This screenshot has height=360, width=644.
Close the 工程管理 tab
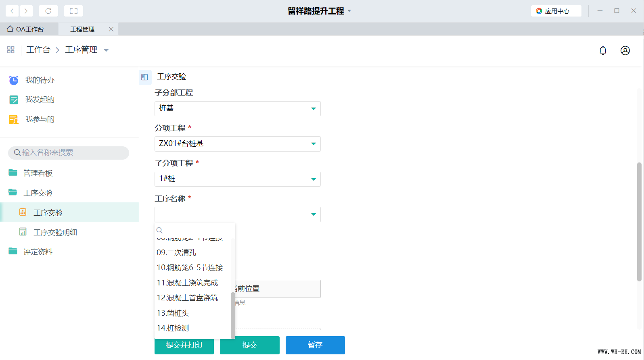(x=111, y=29)
